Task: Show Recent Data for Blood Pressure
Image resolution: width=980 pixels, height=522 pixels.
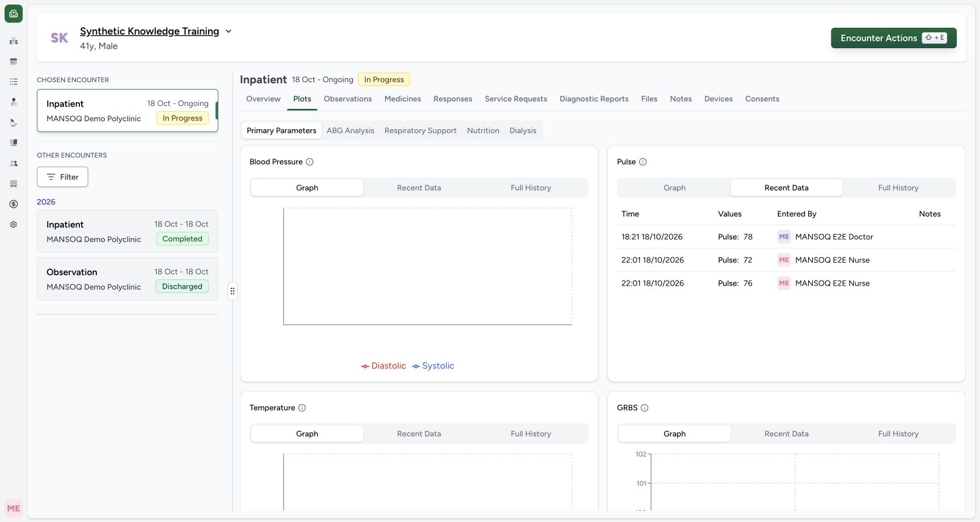Action: click(419, 188)
